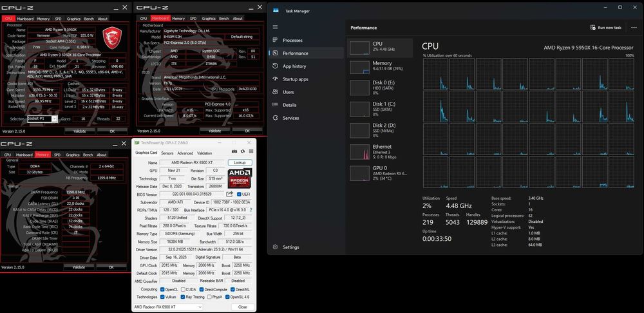Toggle the UEFI checkbox in GPU-Z
644x313 pixels.
(x=240, y=194)
